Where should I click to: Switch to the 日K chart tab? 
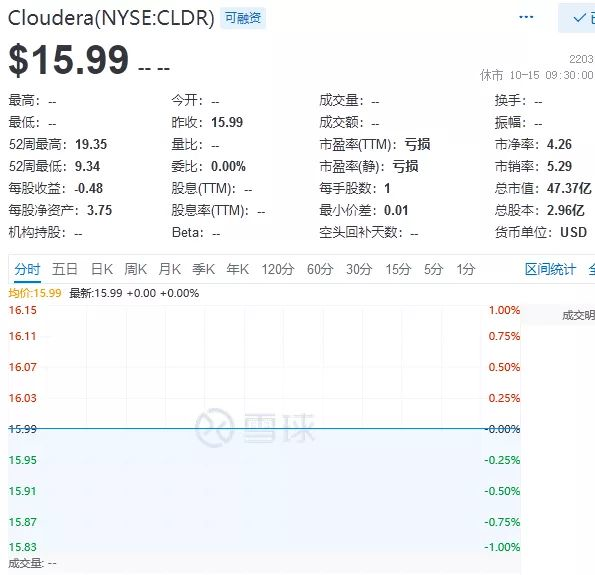102,269
